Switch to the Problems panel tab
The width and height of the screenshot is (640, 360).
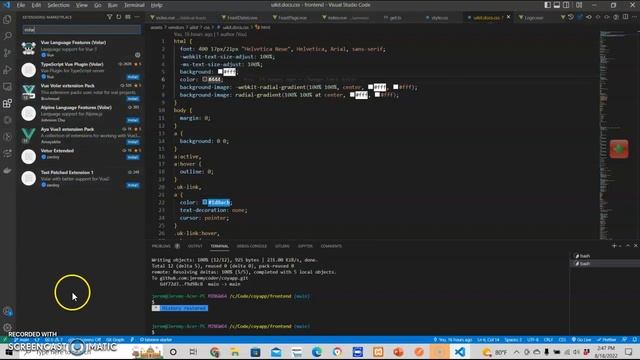(x=161, y=246)
